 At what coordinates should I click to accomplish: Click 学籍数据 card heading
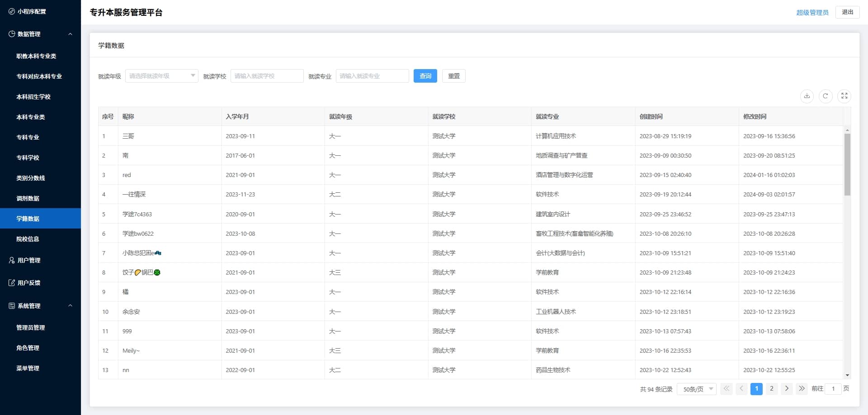pos(111,46)
